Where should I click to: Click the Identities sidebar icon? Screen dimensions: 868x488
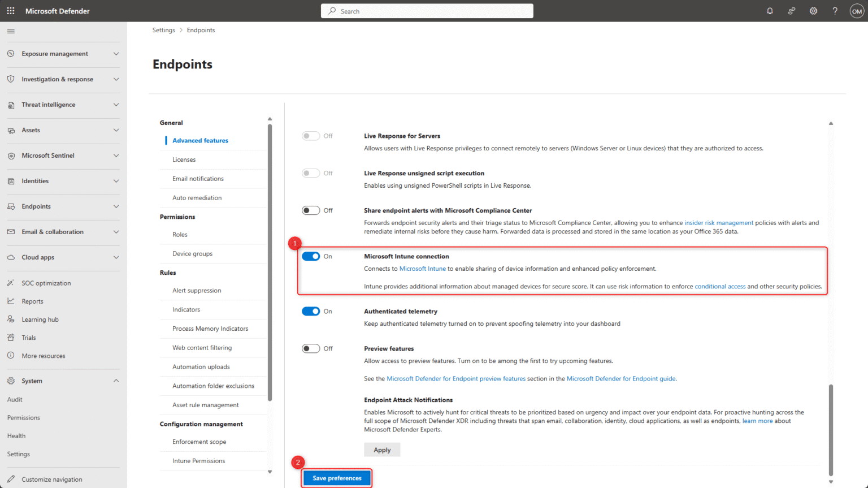11,181
